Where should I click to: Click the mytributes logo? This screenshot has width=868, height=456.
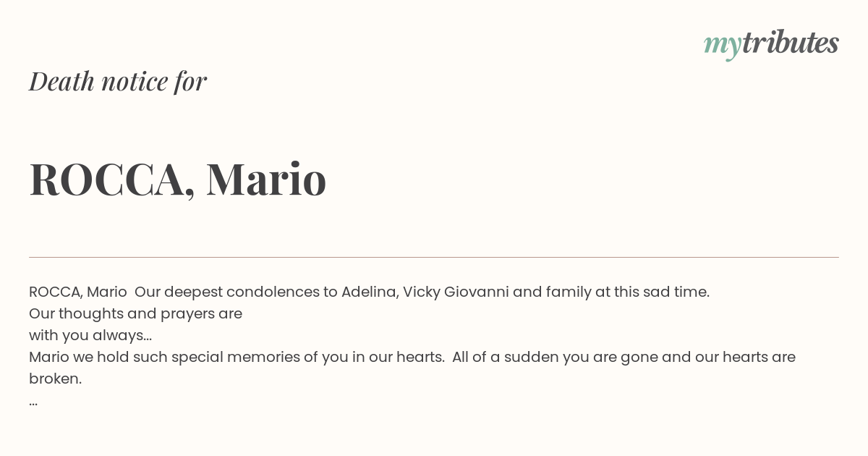(x=771, y=44)
